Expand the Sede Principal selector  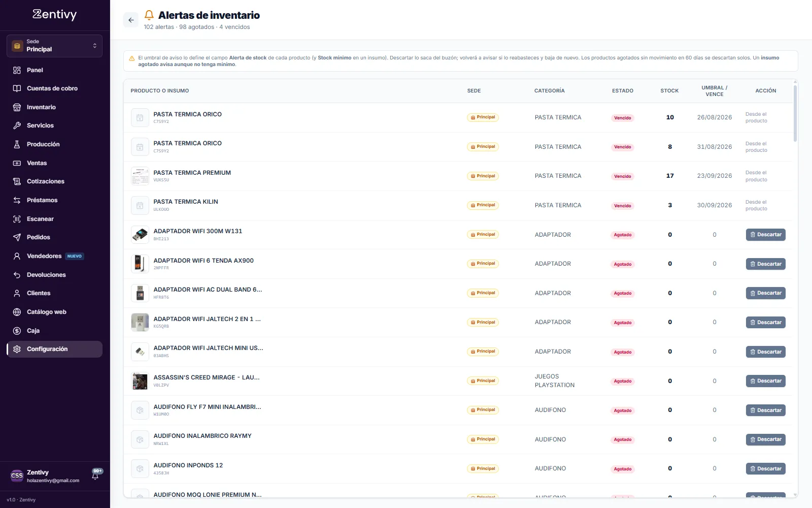[x=54, y=46]
